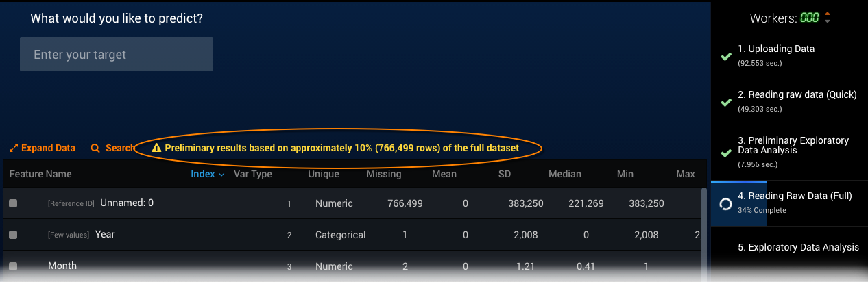Click the Uploading Data green checkmark

point(725,56)
